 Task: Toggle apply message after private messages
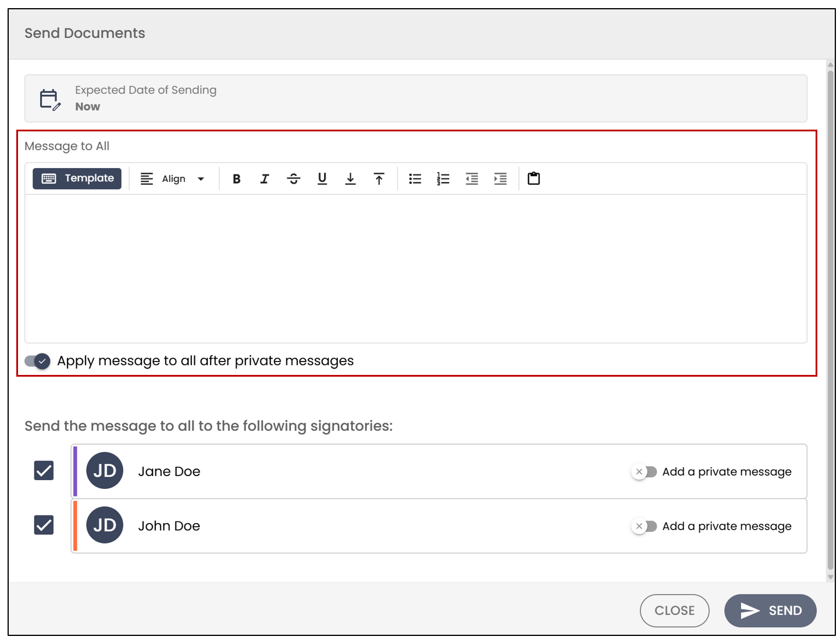click(x=38, y=361)
